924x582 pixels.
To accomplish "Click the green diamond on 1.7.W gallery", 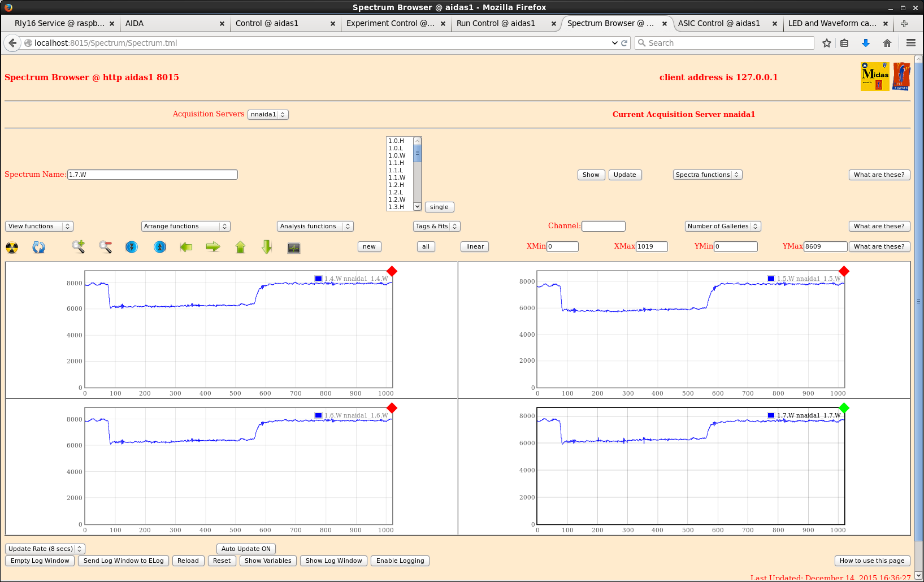I will [844, 408].
